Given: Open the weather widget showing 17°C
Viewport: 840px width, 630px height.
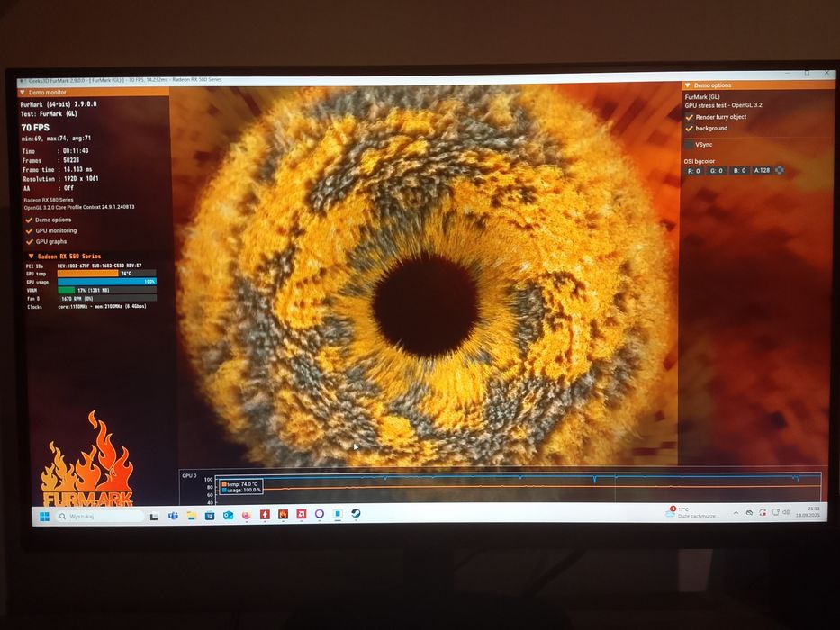Looking at the screenshot, I should pos(692,512).
